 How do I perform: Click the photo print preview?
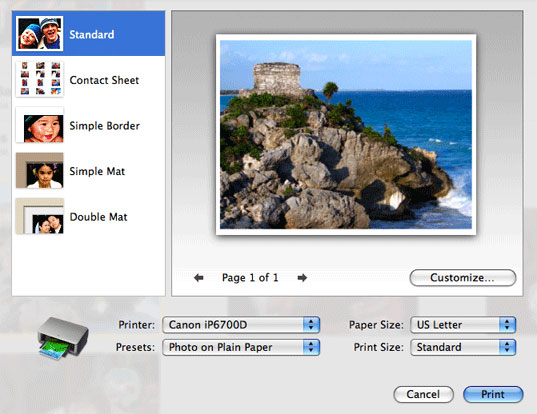(346, 134)
